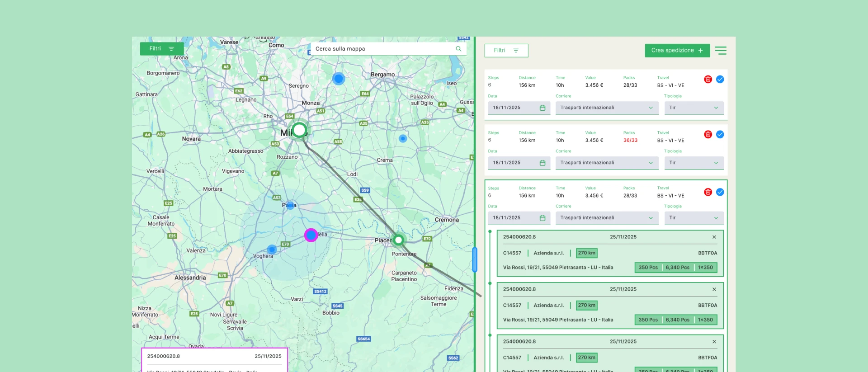The image size is (868, 372).
Task: Open Filtri in the shipments panel
Action: point(506,51)
